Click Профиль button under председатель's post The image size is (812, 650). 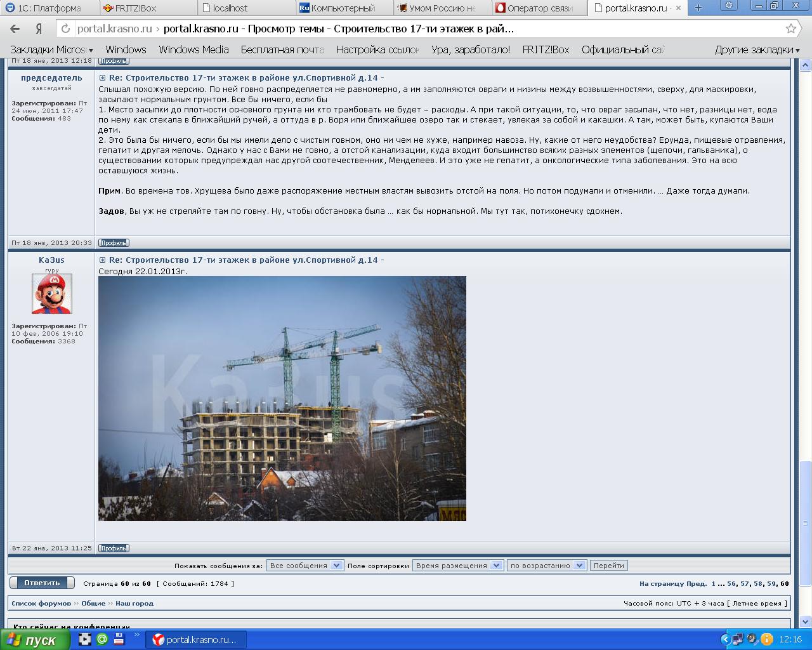click(x=114, y=243)
